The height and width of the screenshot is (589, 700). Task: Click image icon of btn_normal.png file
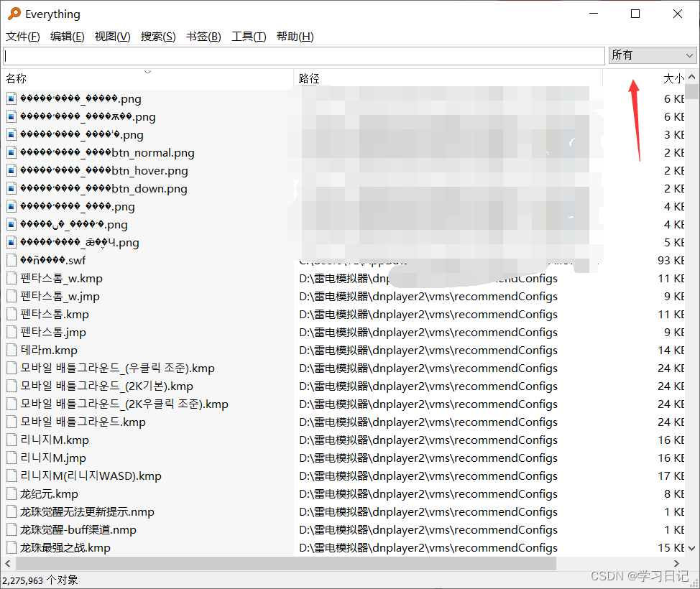[11, 152]
